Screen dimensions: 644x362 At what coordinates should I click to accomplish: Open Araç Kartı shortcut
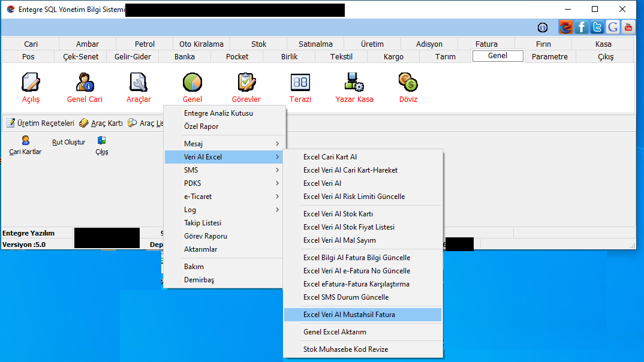[x=101, y=123]
